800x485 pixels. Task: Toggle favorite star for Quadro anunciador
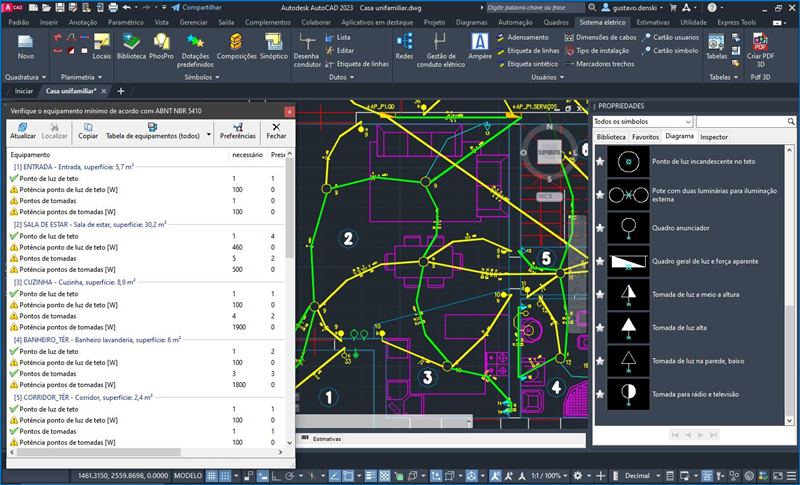tap(600, 226)
